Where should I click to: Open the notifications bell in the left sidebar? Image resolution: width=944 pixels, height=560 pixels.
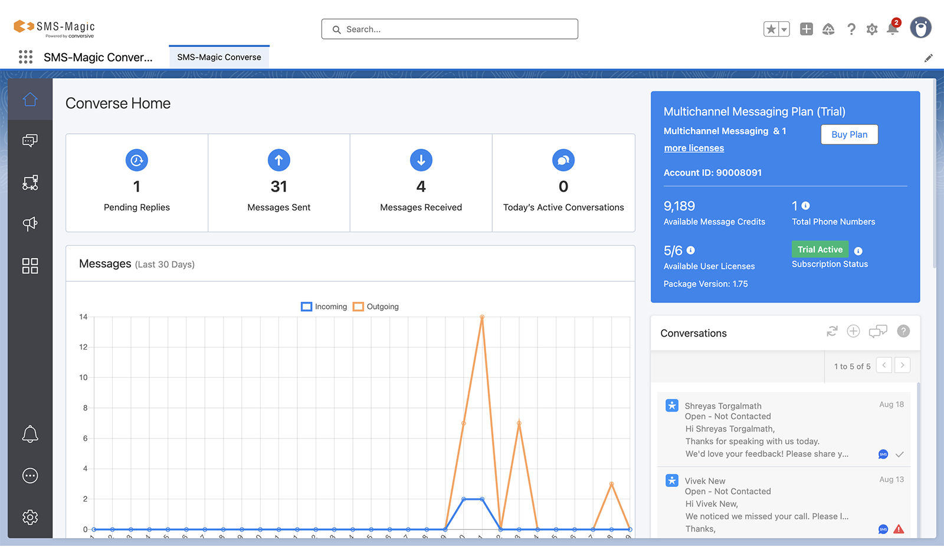pos(30,434)
